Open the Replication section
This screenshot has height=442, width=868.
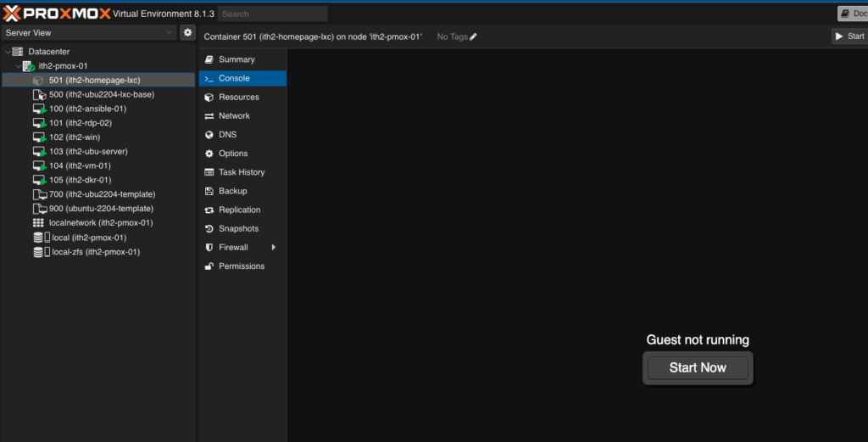pyautogui.click(x=242, y=210)
